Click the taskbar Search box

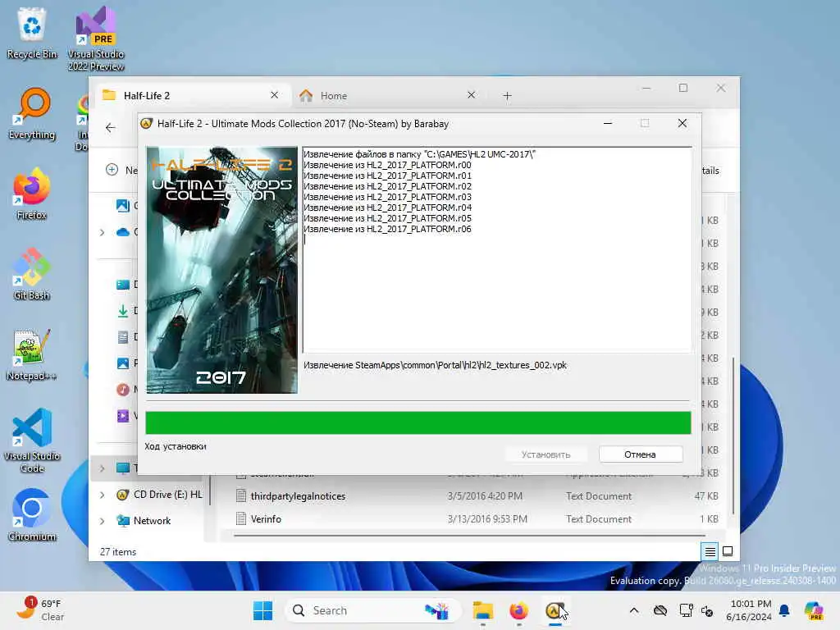pyautogui.click(x=372, y=610)
